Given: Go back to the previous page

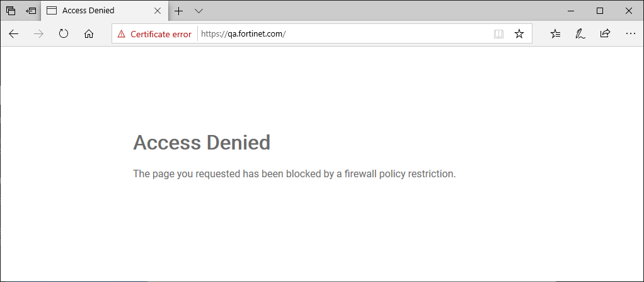Looking at the screenshot, I should tap(14, 34).
